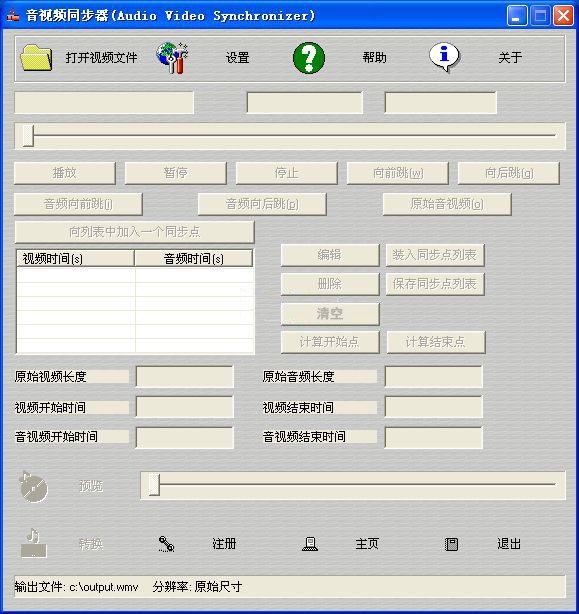
Task: Click 计算开始点 calculate start point button
Action: pyautogui.click(x=330, y=342)
